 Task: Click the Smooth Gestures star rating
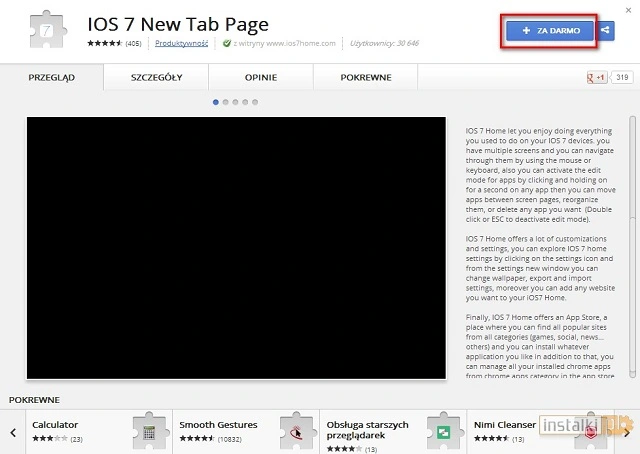coord(197,439)
